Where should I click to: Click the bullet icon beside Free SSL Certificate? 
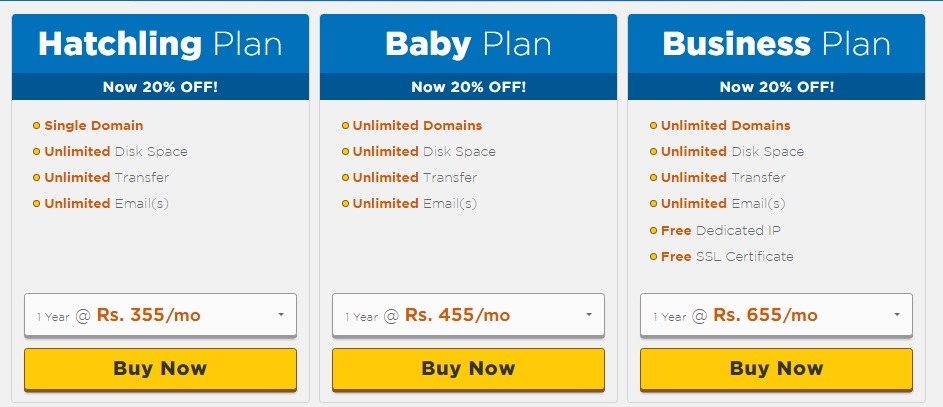(x=653, y=256)
